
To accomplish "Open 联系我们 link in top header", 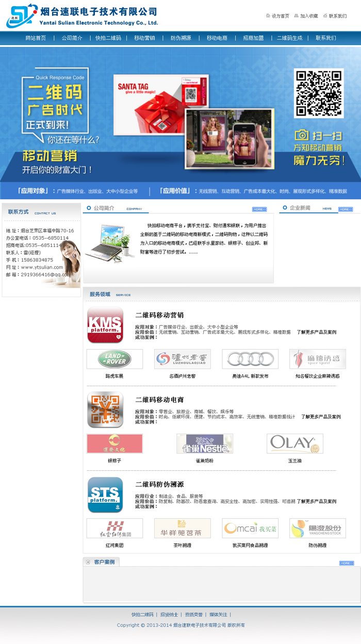I will [x=338, y=16].
